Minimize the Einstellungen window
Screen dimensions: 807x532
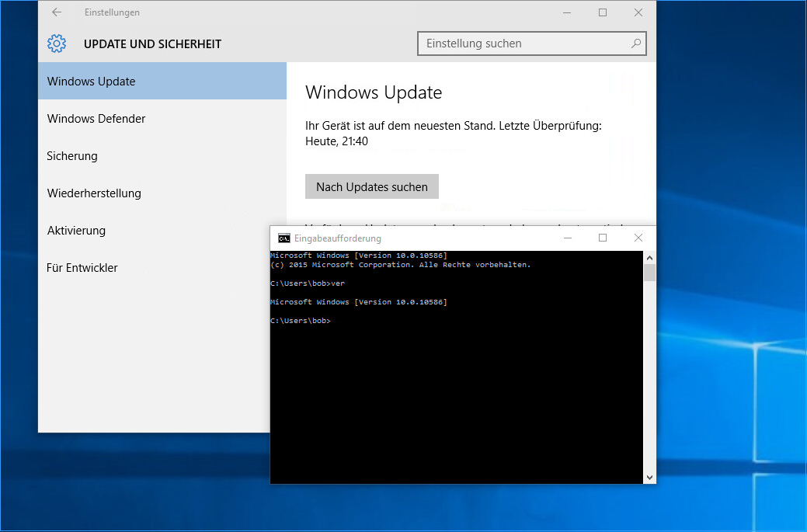pos(567,12)
